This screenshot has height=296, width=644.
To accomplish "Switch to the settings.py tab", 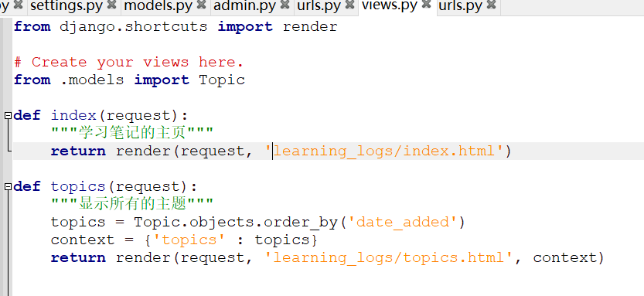I will [x=67, y=5].
